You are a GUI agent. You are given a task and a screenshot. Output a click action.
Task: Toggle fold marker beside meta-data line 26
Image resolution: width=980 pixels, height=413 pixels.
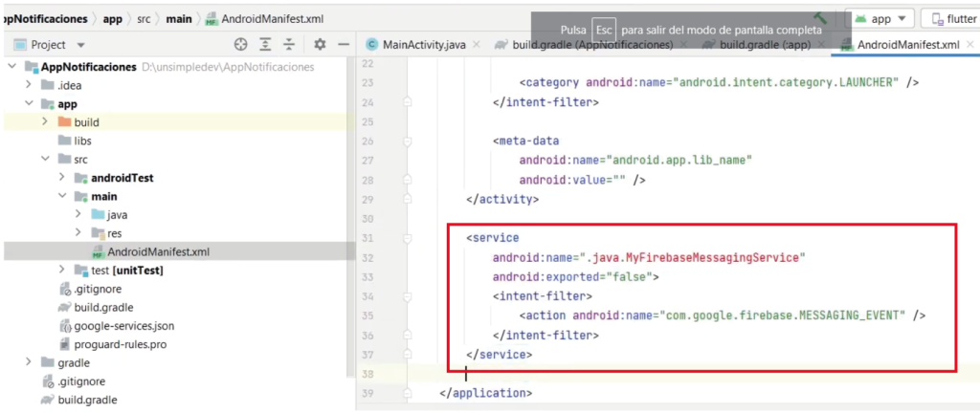408,141
